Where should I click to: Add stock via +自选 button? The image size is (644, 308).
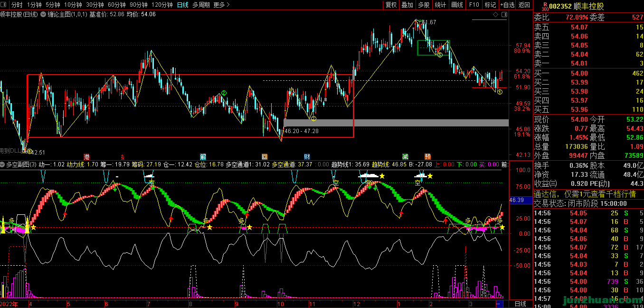507,5
